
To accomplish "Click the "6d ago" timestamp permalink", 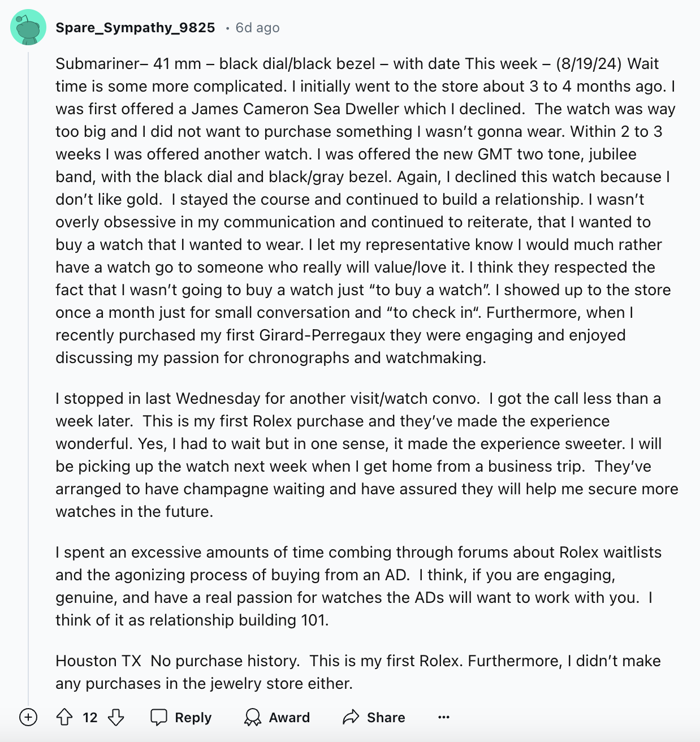I will coord(257,28).
